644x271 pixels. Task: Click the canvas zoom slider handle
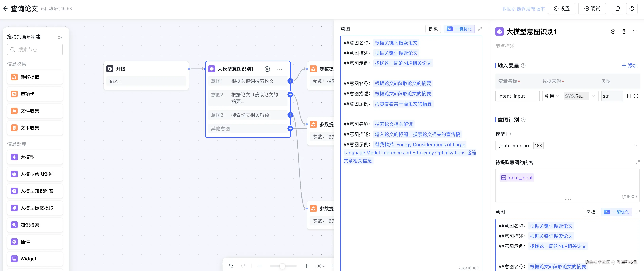[282, 266]
